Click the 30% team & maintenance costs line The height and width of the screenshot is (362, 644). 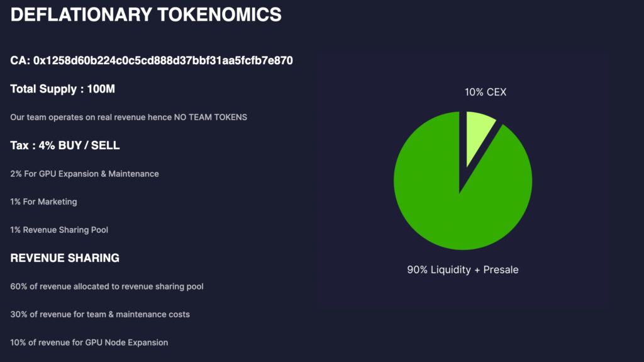pyautogui.click(x=100, y=314)
